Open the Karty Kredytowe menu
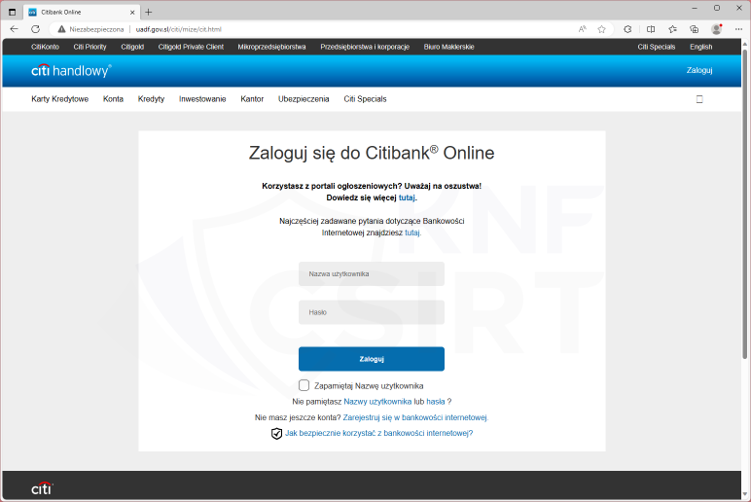Image resolution: width=751 pixels, height=502 pixels. 60,99
